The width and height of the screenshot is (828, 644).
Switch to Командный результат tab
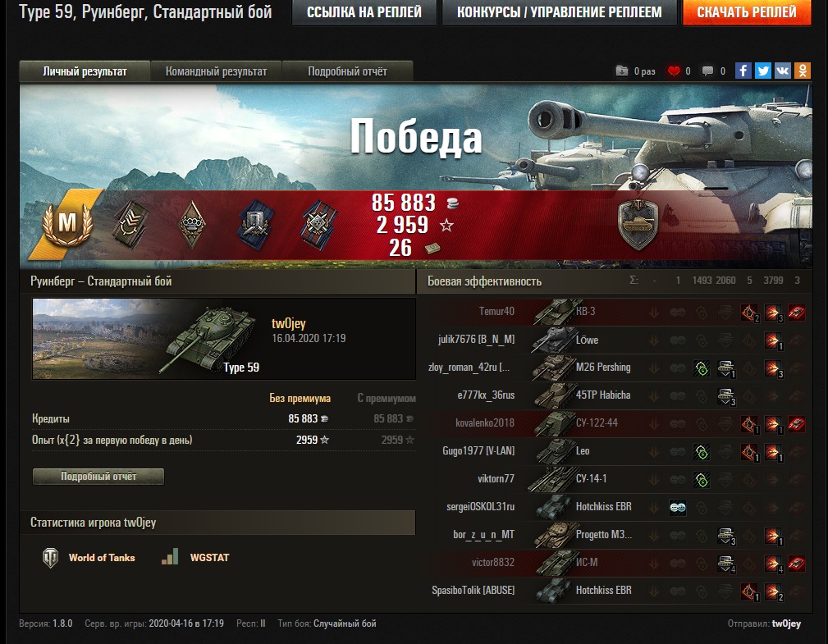(x=216, y=72)
